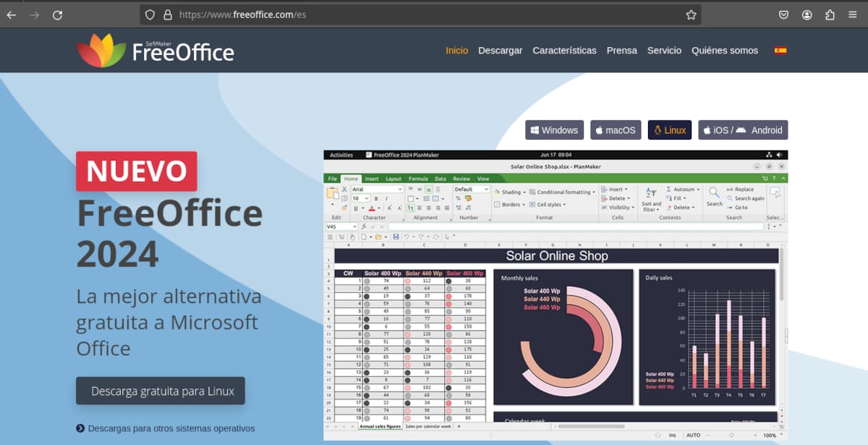The image size is (868, 445).
Task: Click the Italic I icon in Character group
Action: pyautogui.click(x=387, y=198)
